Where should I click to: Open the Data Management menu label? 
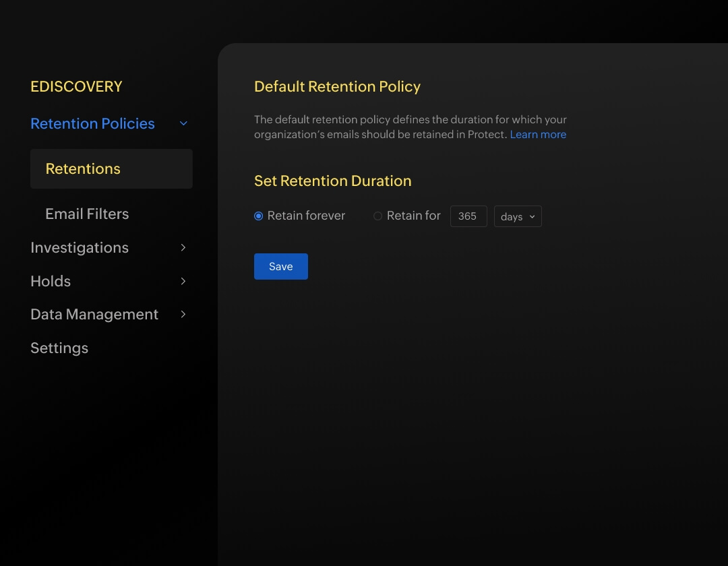[94, 315]
